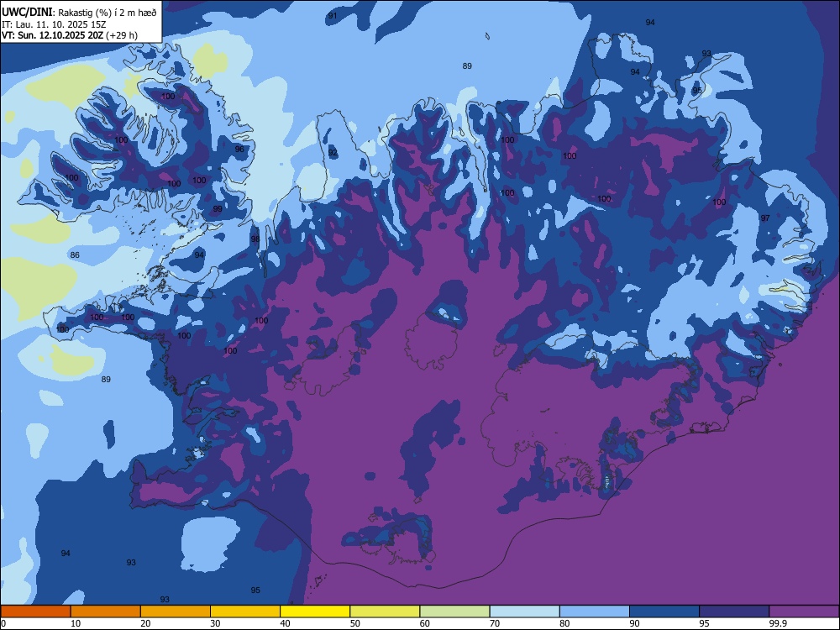Choose the purple above-99.9 legend swatch

804,612
